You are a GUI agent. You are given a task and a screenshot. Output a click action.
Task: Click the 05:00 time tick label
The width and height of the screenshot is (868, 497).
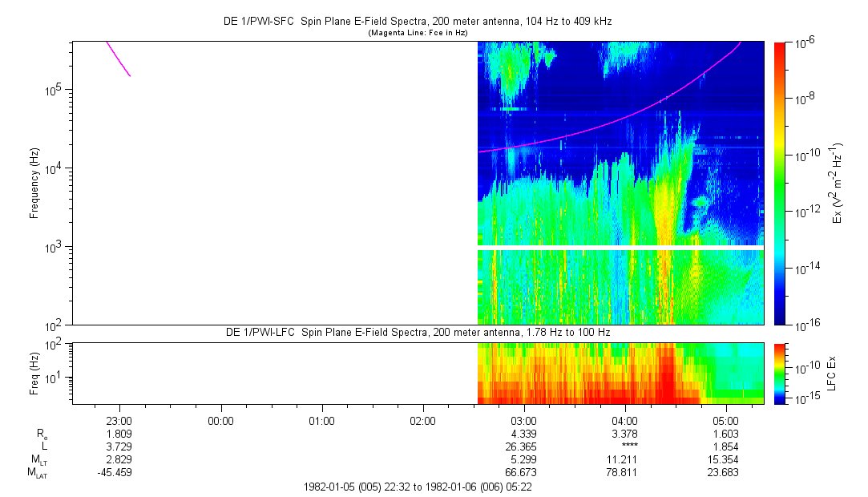[725, 420]
